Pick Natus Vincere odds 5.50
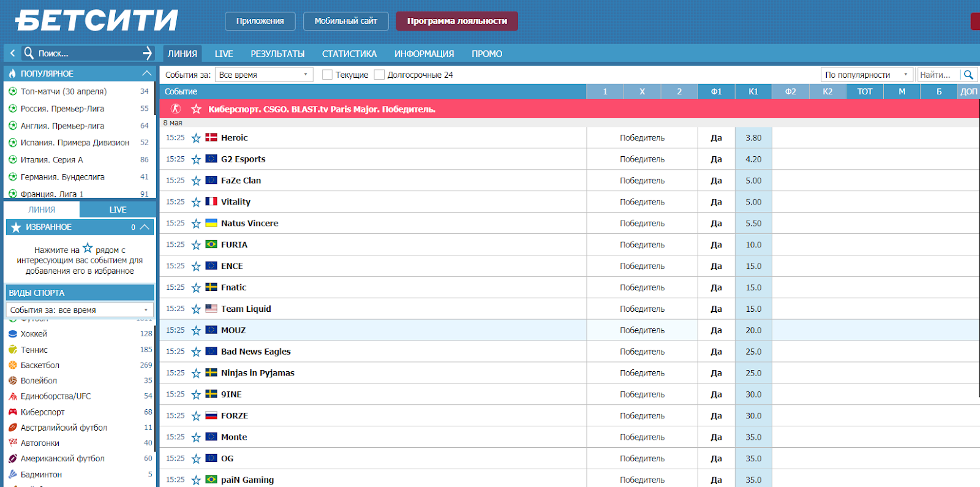The width and height of the screenshot is (980, 487). [x=753, y=224]
